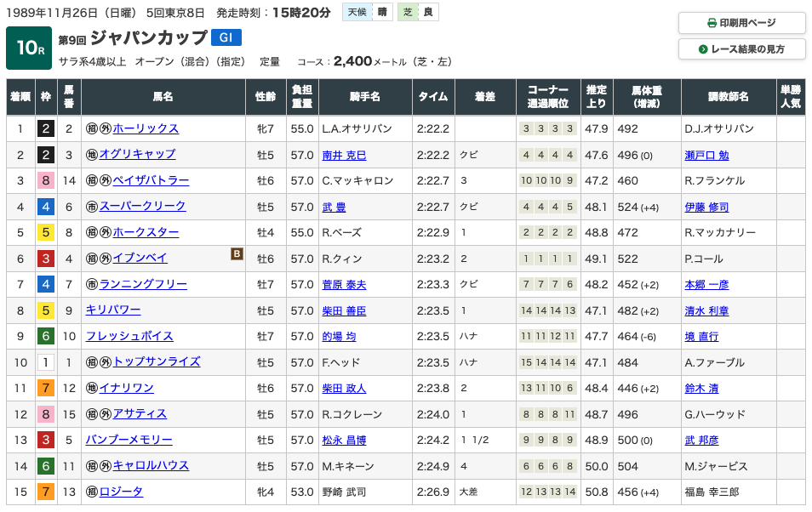Viewport: 812px width, 512px height.
Task: Click the 着順 column header
Action: click(20, 97)
